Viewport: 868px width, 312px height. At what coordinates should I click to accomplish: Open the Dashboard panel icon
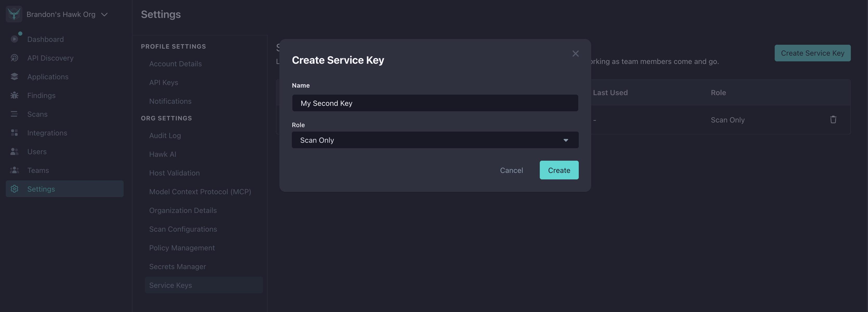pyautogui.click(x=14, y=39)
